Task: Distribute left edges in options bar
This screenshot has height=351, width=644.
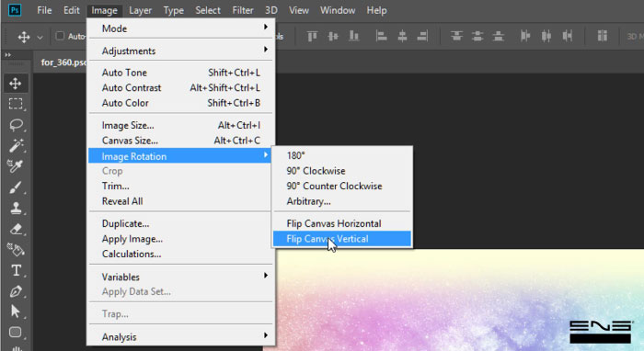Action: click(525, 37)
